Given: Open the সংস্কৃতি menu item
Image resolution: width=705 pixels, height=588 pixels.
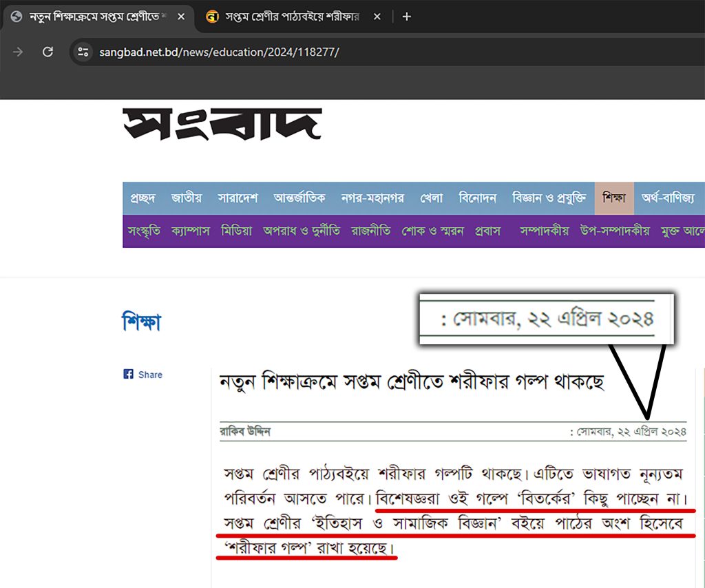Looking at the screenshot, I should [144, 231].
